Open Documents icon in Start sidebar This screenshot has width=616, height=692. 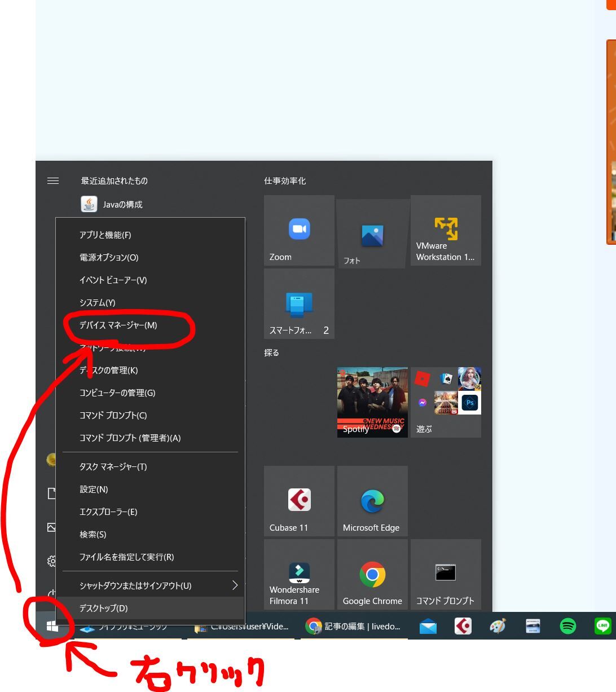[x=51, y=493]
